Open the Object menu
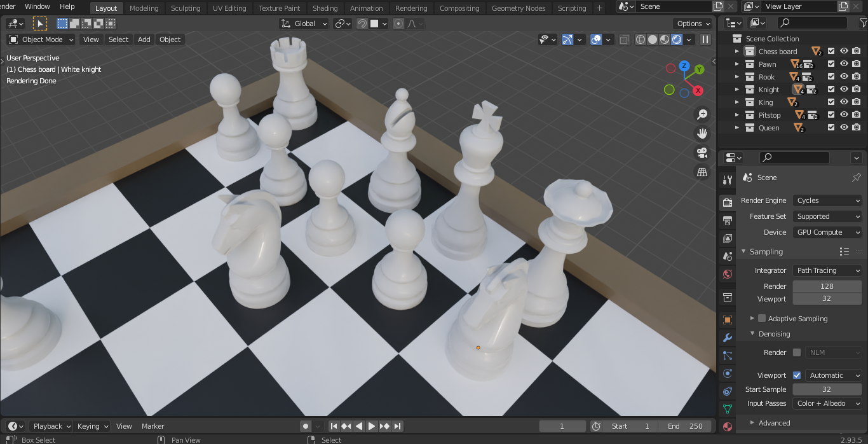Viewport: 868px width, 444px height. coord(170,39)
